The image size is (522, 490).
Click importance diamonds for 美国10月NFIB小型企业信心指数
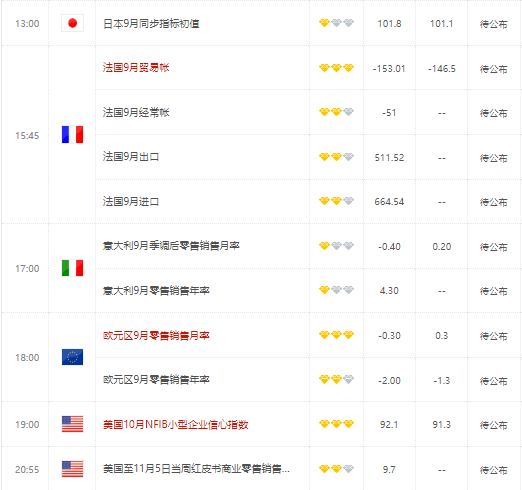point(336,424)
